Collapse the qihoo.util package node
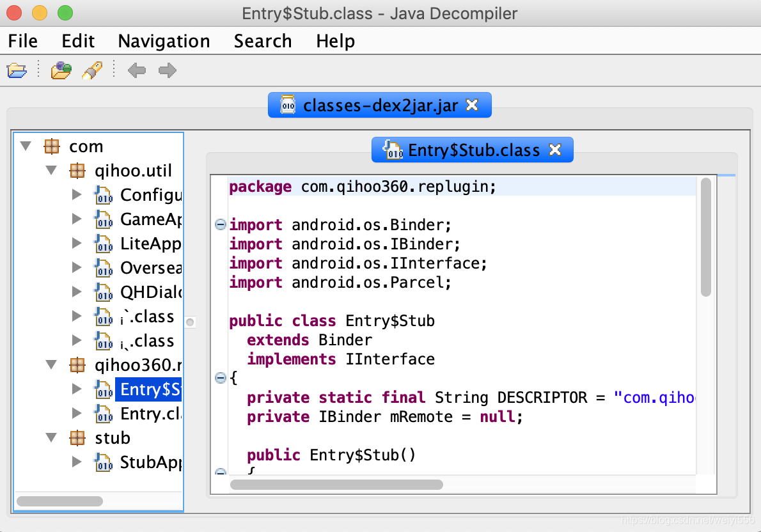Screen dimensions: 761x532 [x=51, y=170]
